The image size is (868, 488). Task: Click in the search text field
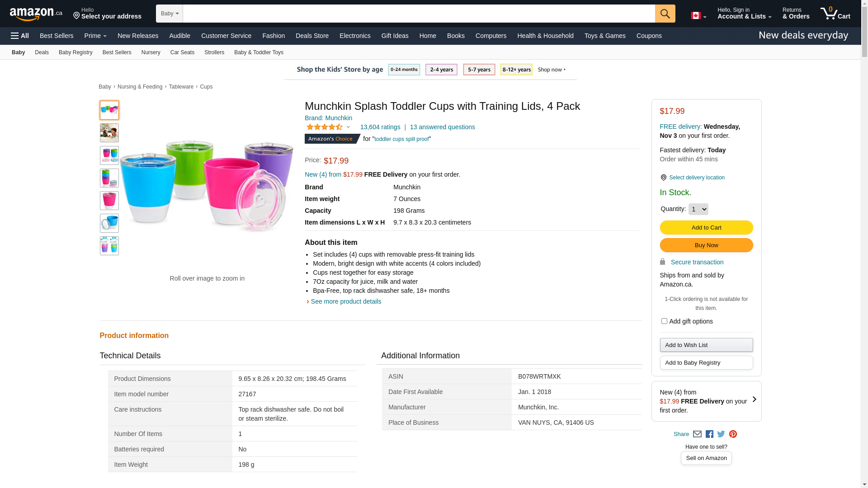tap(419, 14)
